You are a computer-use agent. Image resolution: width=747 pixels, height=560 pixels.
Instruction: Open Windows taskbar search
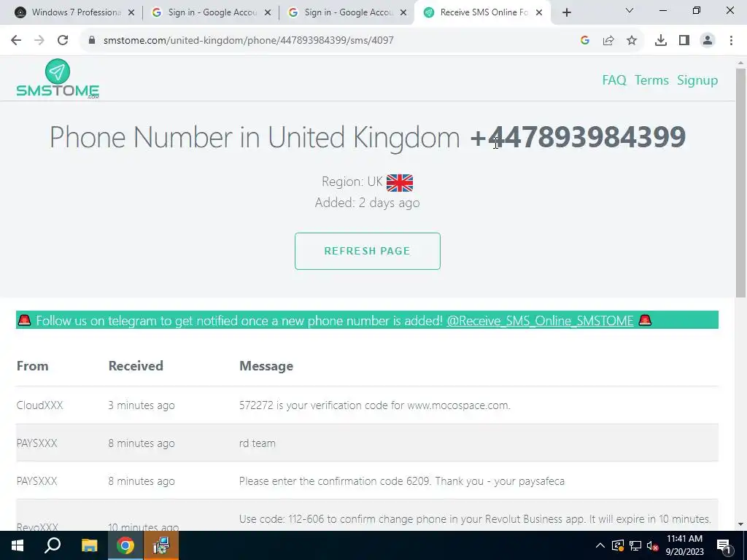click(53, 545)
